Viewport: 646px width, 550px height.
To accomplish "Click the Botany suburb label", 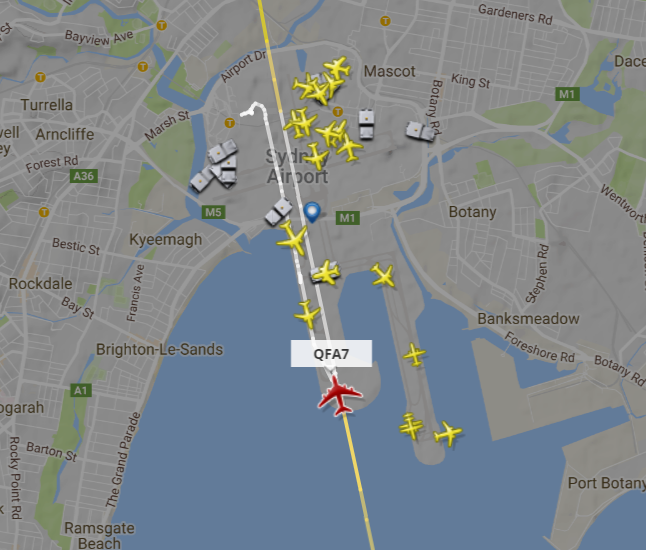I will pyautogui.click(x=472, y=212).
